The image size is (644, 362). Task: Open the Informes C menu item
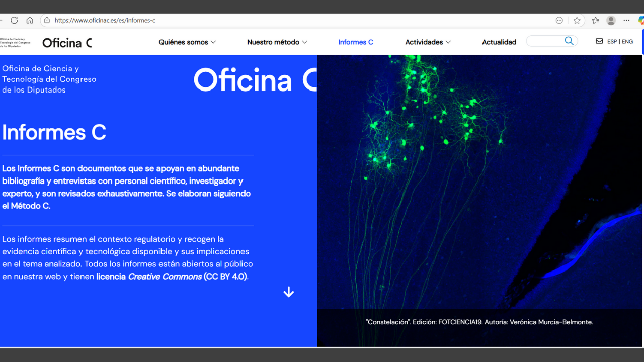click(356, 42)
